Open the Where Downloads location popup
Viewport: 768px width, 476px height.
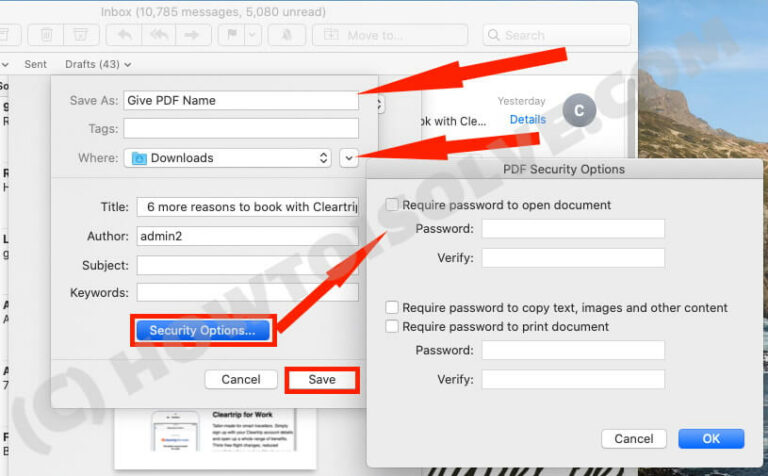click(x=227, y=158)
